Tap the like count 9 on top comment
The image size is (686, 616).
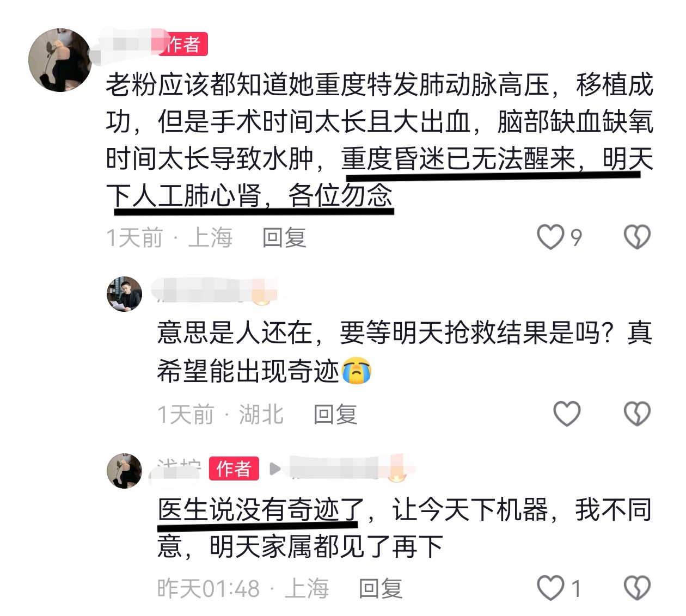pyautogui.click(x=576, y=238)
